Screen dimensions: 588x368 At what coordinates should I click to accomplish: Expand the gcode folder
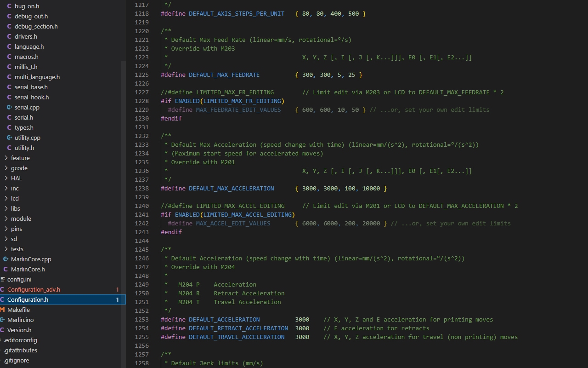[6, 168]
